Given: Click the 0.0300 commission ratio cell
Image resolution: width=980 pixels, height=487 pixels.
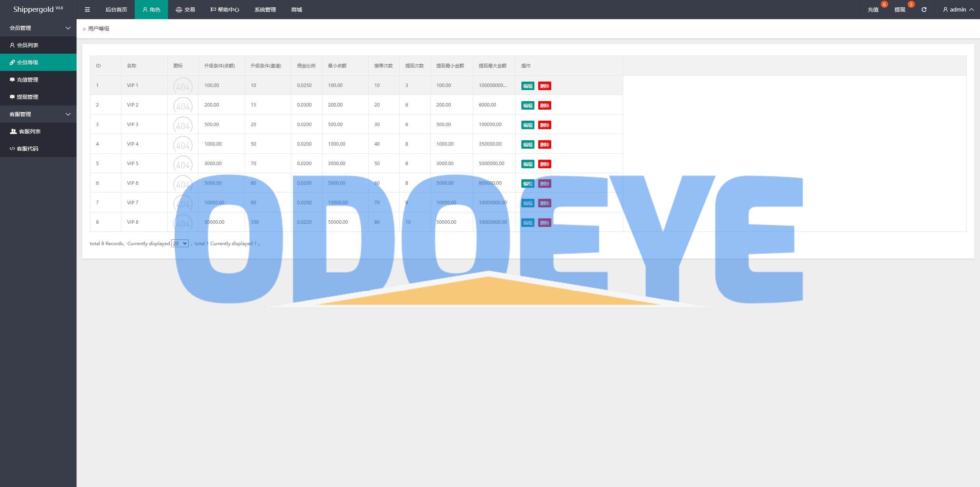Looking at the screenshot, I should click(307, 105).
